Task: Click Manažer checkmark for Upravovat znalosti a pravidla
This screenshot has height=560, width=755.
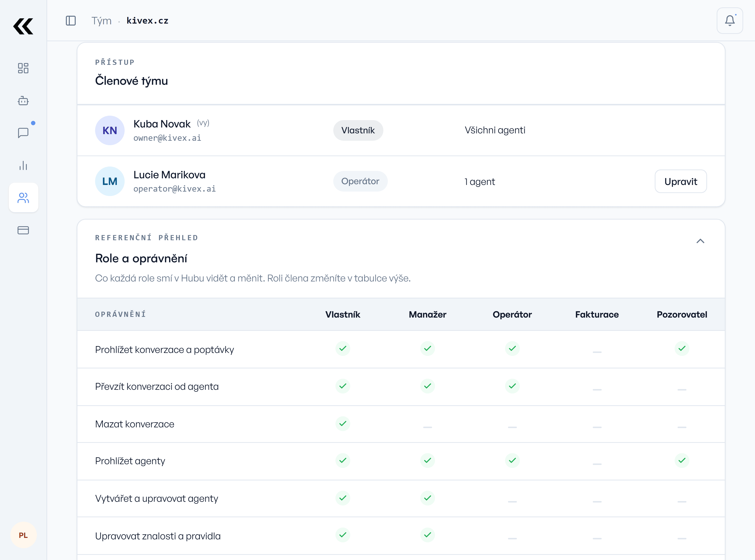Action: 427,535
